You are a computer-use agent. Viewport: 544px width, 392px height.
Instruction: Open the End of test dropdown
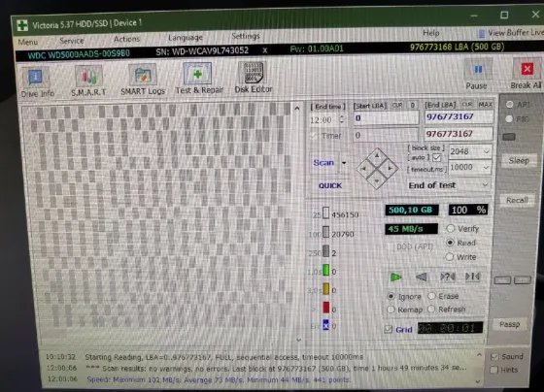tap(449, 185)
